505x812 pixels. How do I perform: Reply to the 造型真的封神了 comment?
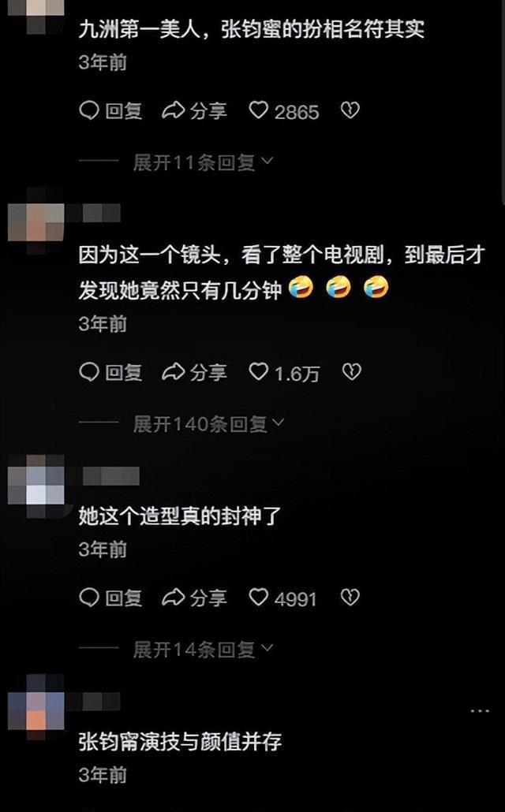[x=110, y=598]
